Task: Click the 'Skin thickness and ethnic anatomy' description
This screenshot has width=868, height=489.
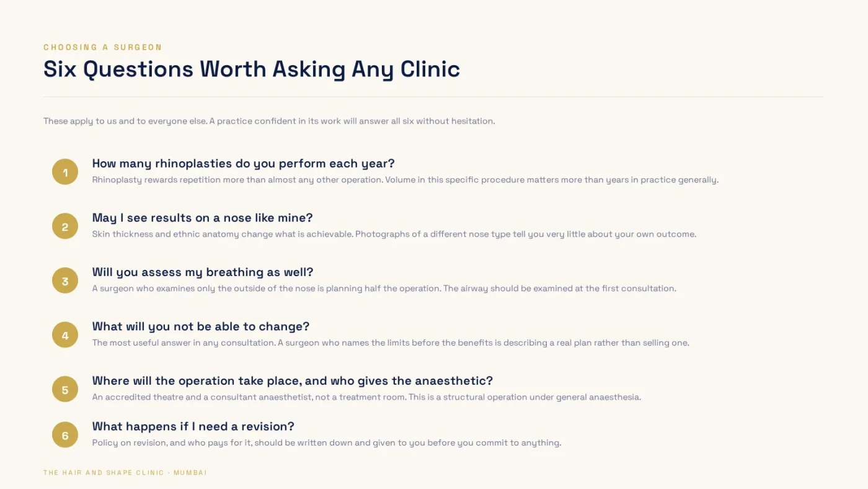Action: pyautogui.click(x=394, y=235)
